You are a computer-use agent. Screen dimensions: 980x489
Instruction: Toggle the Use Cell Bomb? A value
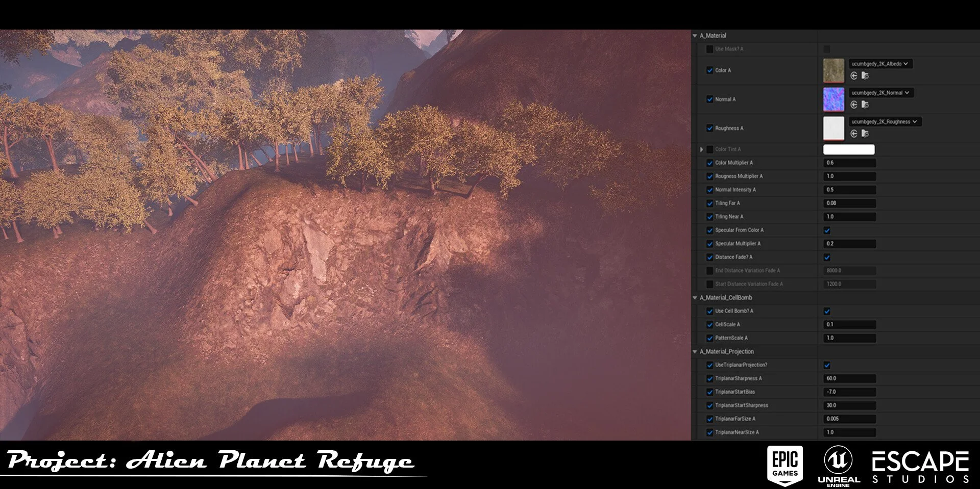click(827, 311)
